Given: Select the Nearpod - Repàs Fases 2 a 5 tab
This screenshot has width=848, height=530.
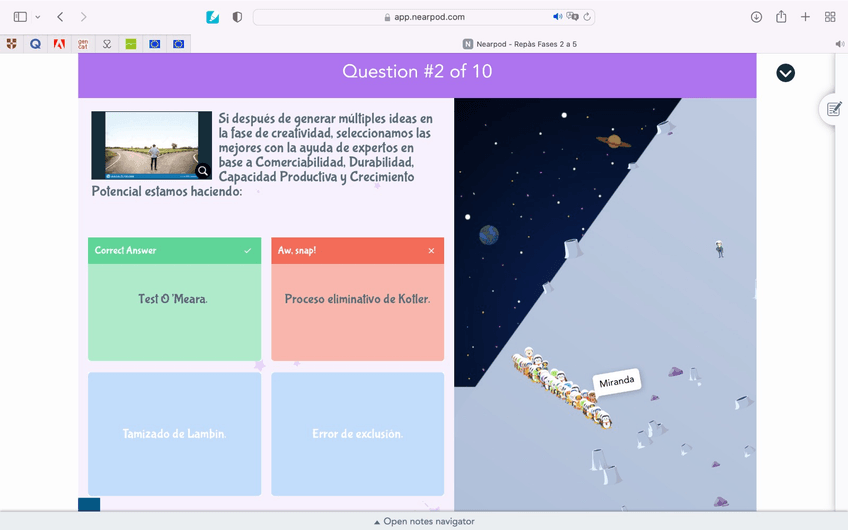Looking at the screenshot, I should (x=519, y=44).
